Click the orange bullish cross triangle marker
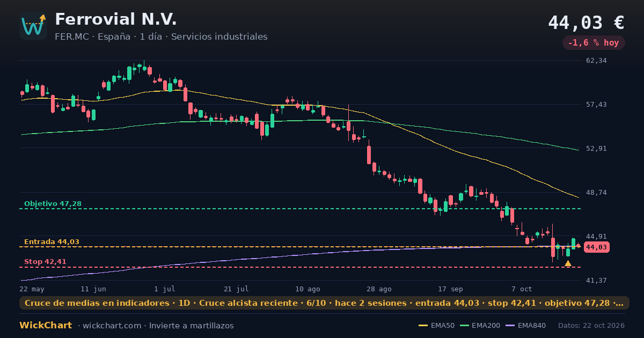The height and width of the screenshot is (338, 644). coord(568,263)
